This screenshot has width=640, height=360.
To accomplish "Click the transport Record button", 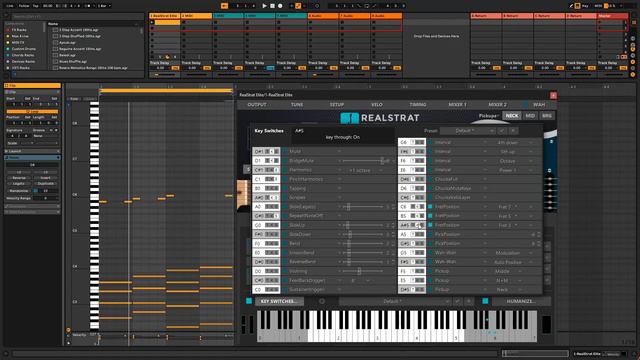I will click(x=280, y=6).
